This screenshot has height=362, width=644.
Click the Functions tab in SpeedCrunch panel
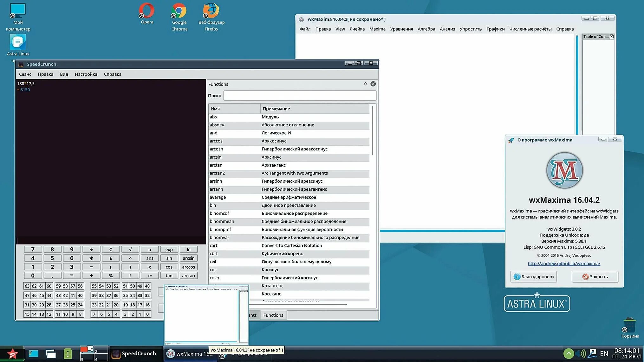click(x=273, y=315)
